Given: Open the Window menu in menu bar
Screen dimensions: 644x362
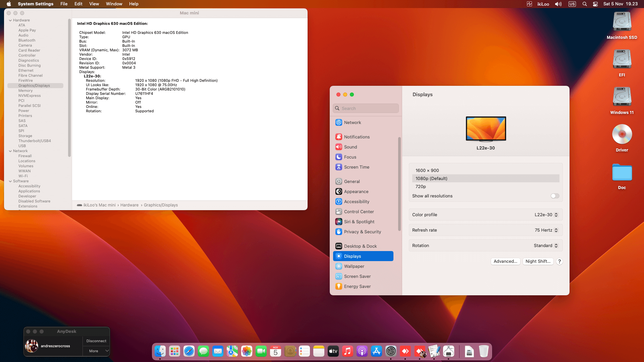Looking at the screenshot, I should (114, 4).
